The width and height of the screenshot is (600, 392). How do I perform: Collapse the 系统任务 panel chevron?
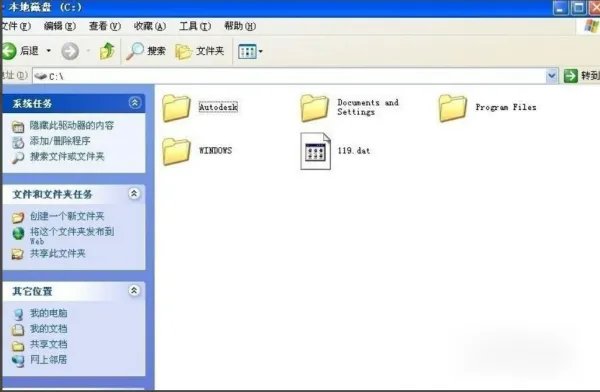[x=134, y=103]
